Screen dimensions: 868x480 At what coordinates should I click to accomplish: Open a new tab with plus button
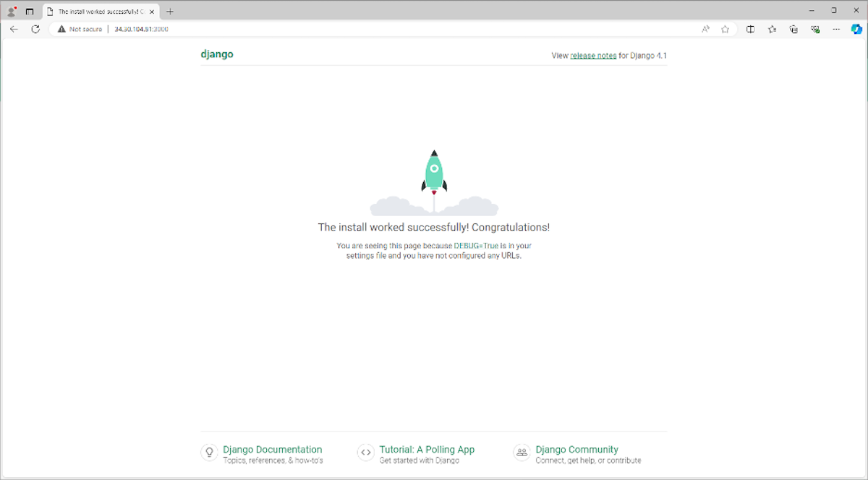pyautogui.click(x=170, y=12)
